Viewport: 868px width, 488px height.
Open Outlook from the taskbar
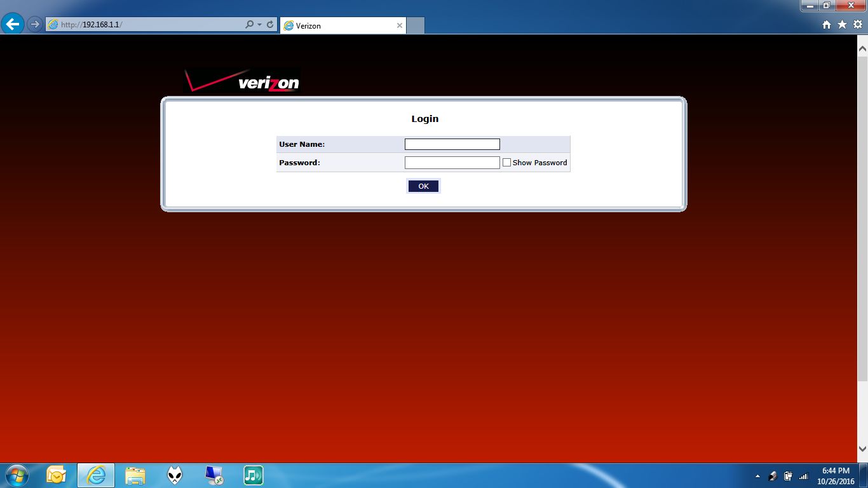pos(57,475)
